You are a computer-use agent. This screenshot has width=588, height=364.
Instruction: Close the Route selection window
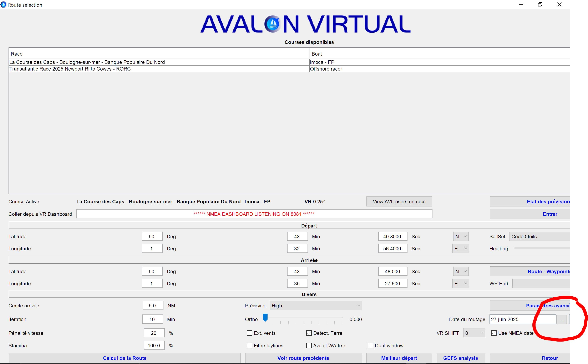coord(559,5)
